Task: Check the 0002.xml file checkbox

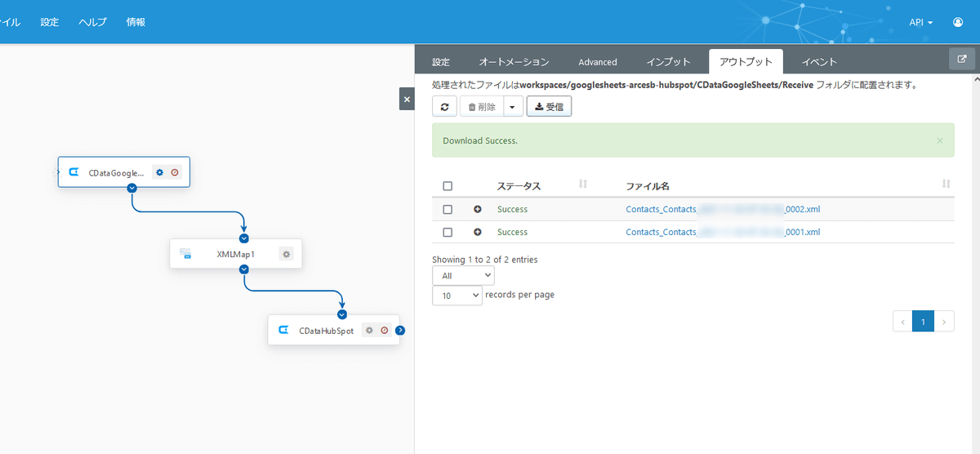Action: pyautogui.click(x=448, y=210)
